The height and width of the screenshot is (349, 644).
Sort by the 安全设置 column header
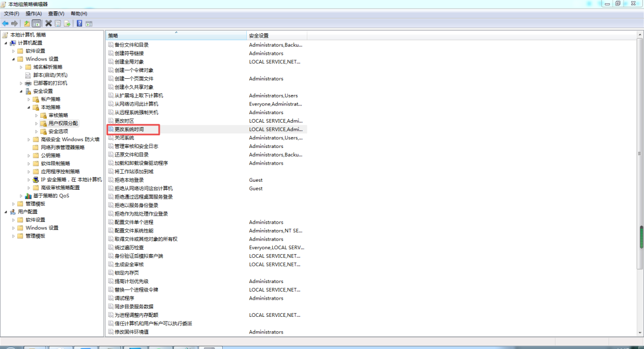coord(276,35)
